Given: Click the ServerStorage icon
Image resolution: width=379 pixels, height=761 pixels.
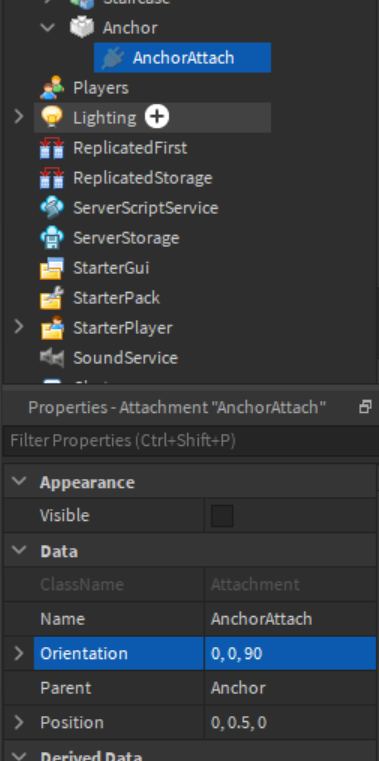Looking at the screenshot, I should pos(52,238).
